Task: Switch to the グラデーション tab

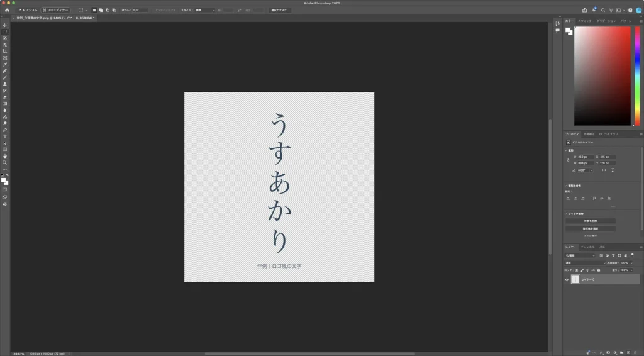Action: click(x=606, y=21)
